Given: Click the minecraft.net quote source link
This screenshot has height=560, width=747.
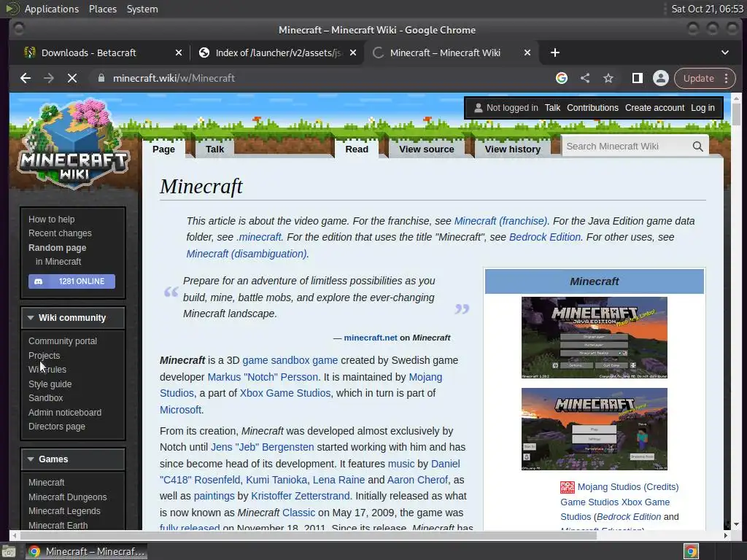Looking at the screenshot, I should pyautogui.click(x=370, y=338).
